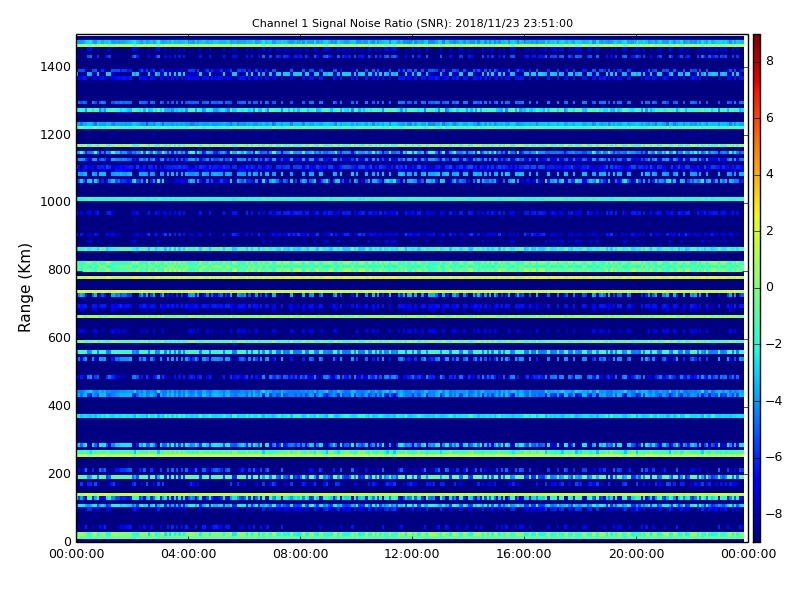Click the colorbar label 0

(770, 287)
